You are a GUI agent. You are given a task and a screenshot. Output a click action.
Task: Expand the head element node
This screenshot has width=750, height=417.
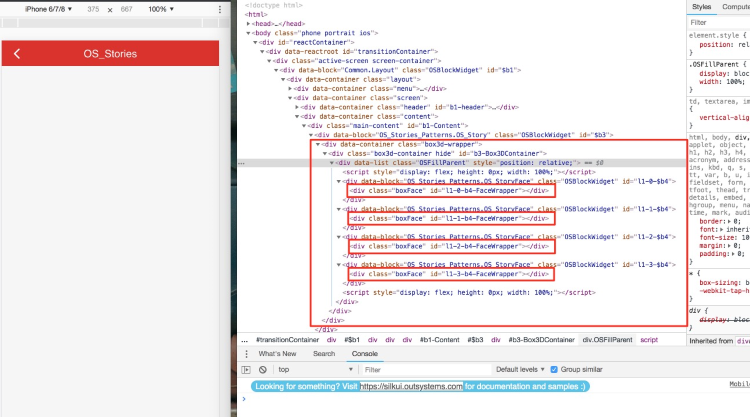250,22
